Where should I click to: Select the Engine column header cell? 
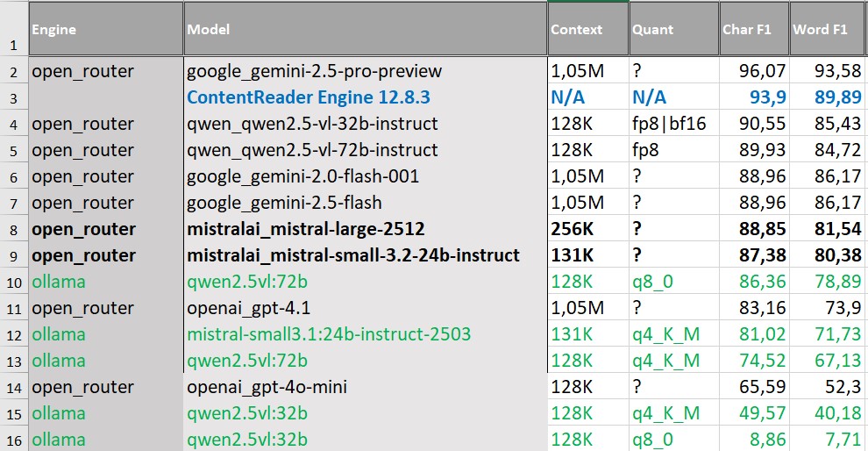point(105,29)
